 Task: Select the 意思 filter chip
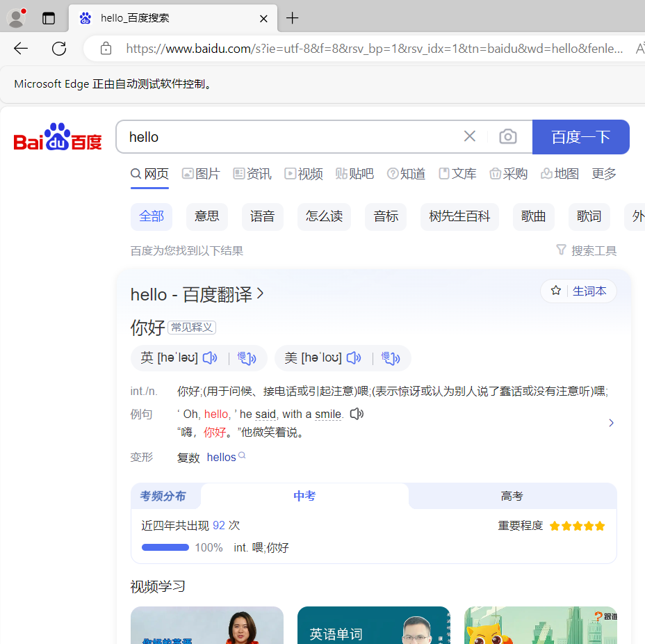[207, 216]
